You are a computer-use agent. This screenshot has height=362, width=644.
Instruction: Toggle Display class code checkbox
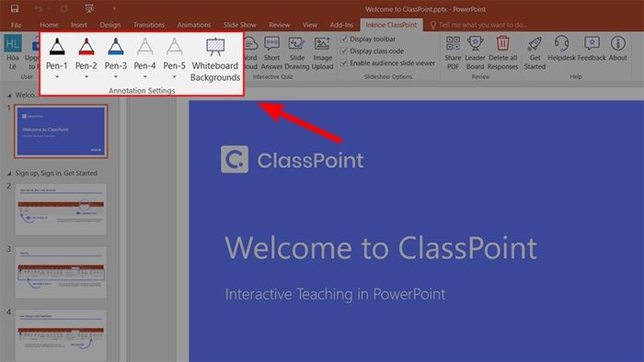[344, 51]
